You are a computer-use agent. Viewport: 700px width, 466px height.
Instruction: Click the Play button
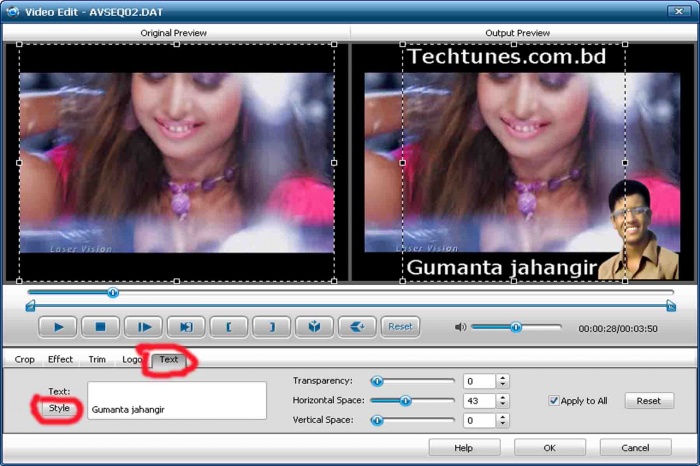tap(58, 327)
